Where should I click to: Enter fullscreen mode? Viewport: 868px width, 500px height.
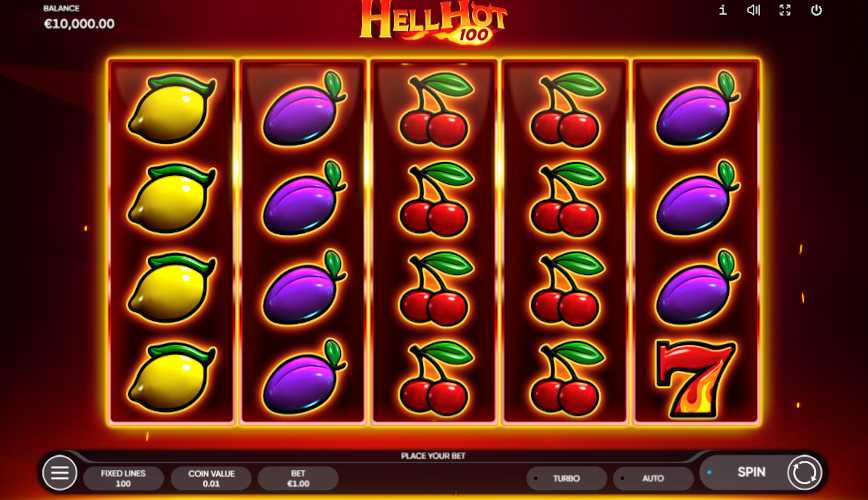(785, 10)
